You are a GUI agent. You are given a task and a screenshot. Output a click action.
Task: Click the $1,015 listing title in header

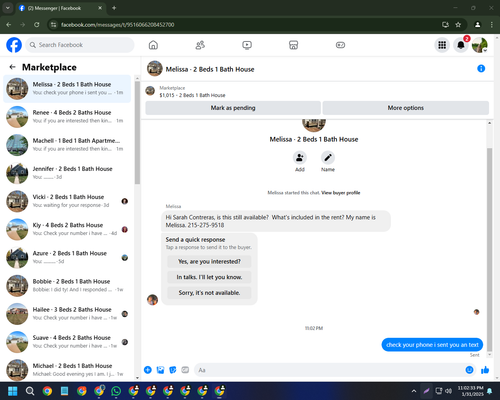click(192, 95)
